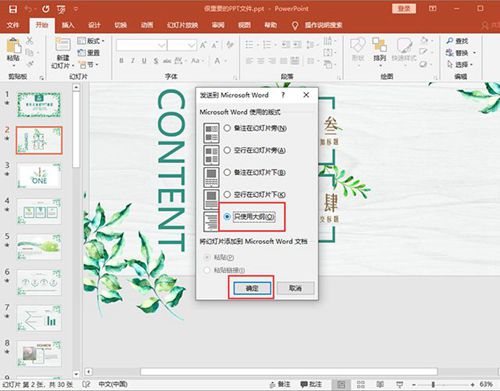Select the Outline only radio option
This screenshot has height=391, width=500.
(x=227, y=217)
